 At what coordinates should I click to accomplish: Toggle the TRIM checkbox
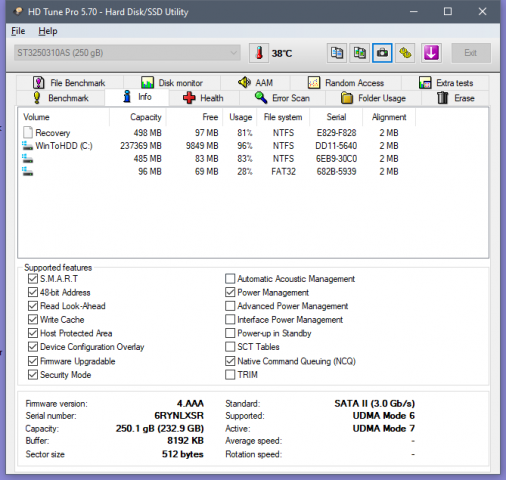point(230,375)
